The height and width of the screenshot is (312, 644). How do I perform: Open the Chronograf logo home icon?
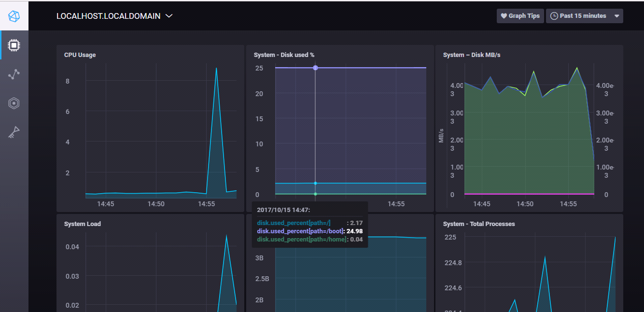click(x=14, y=16)
